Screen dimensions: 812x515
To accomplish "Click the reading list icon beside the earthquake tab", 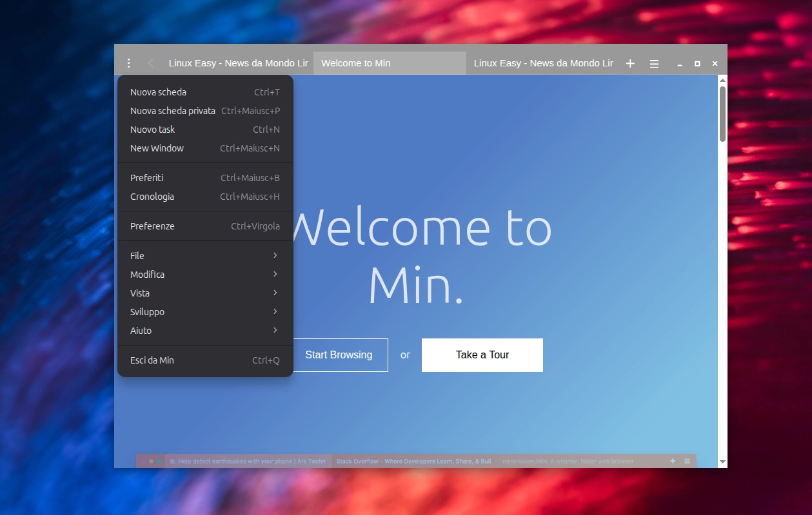I will coord(172,461).
